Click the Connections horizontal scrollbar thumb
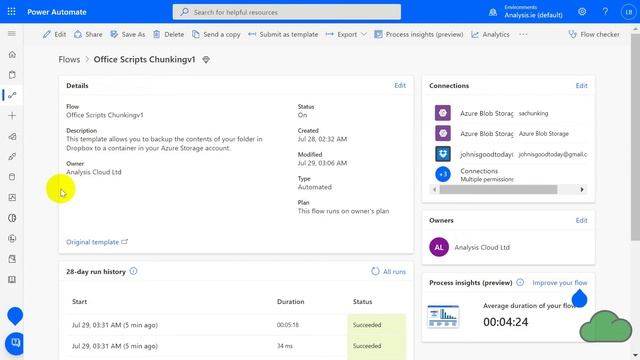The height and width of the screenshot is (360, 640). point(498,189)
